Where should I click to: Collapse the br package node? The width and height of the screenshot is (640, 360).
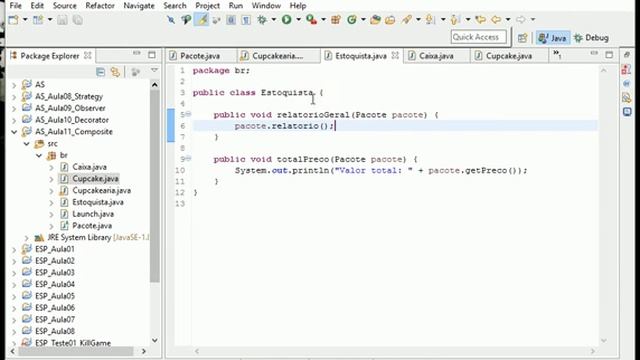[x=39, y=156]
